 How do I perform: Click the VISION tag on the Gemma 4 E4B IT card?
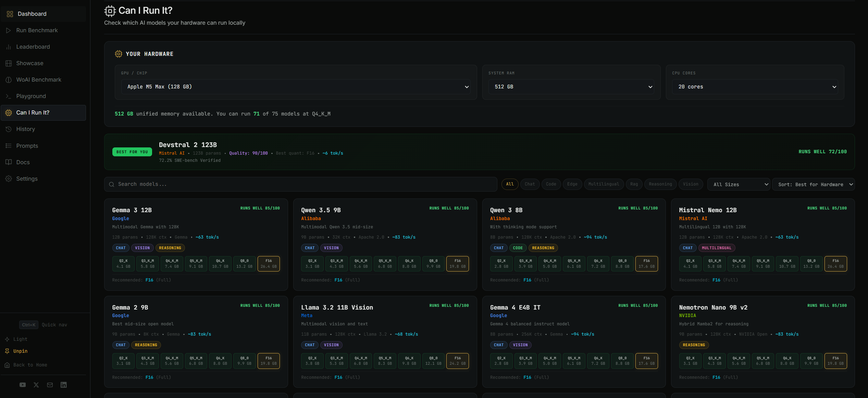[520, 345]
